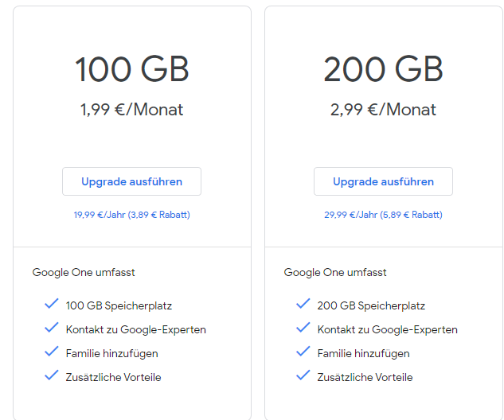Click checkmark beside Familie hinzufügen in 200 GB plan
504x420 pixels.
303,352
